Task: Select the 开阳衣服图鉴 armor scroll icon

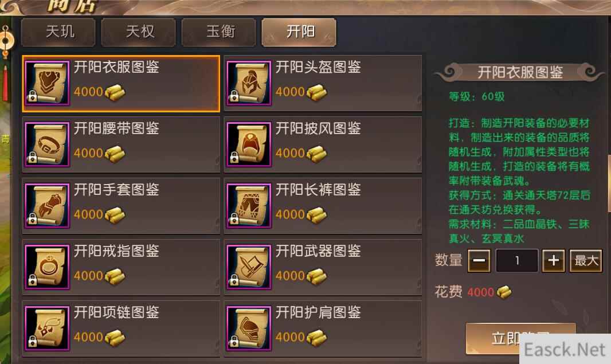Action: pos(47,83)
